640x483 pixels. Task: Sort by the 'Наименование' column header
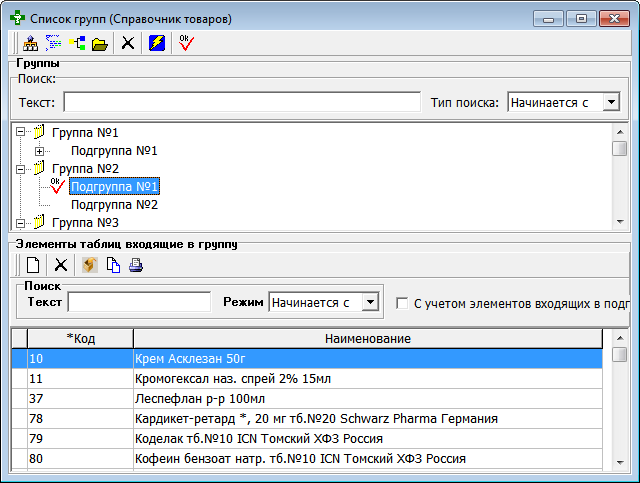click(x=367, y=339)
